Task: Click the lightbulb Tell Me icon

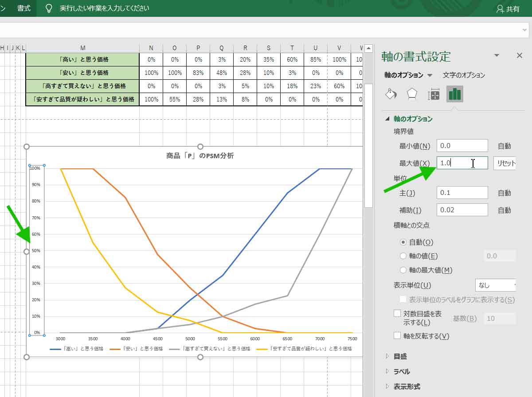Action: pos(49,8)
